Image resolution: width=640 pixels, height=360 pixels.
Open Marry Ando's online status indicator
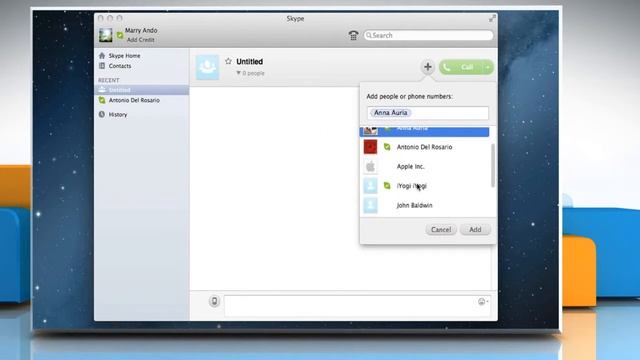point(120,36)
